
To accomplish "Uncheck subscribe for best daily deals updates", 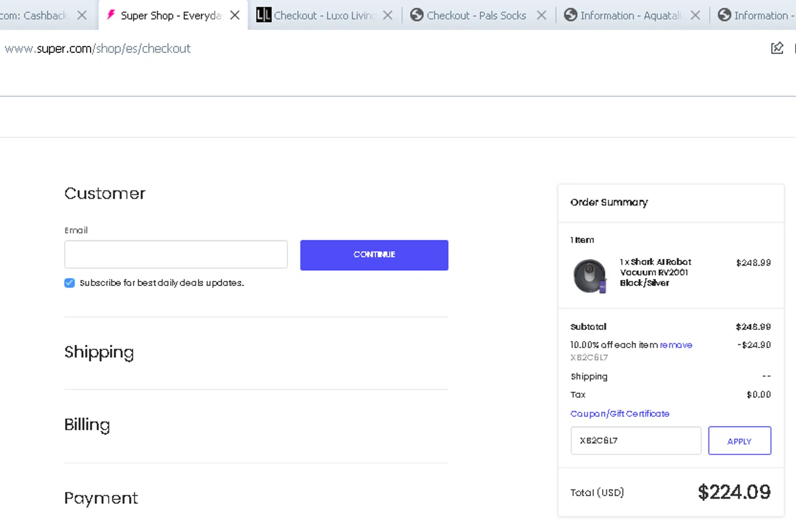I will (x=70, y=283).
